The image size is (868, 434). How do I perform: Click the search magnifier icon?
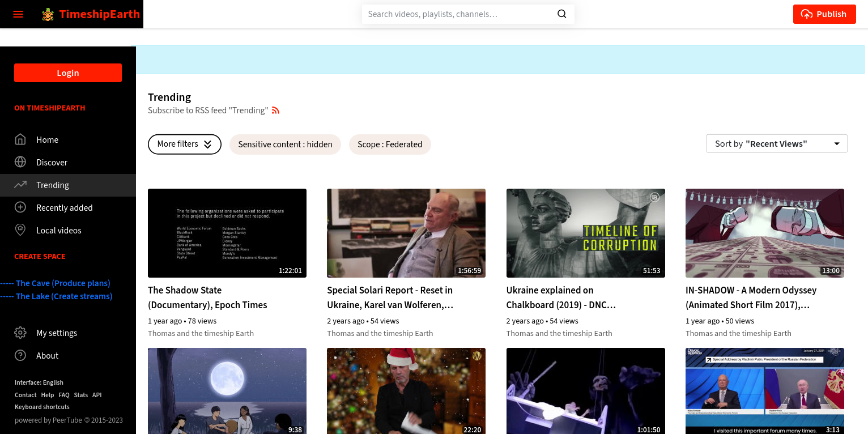561,14
